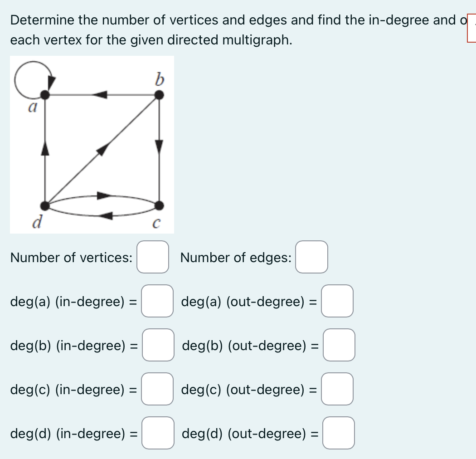The width and height of the screenshot is (476, 459).
Task: Click the Number of edges input field
Action: pyautogui.click(x=311, y=258)
